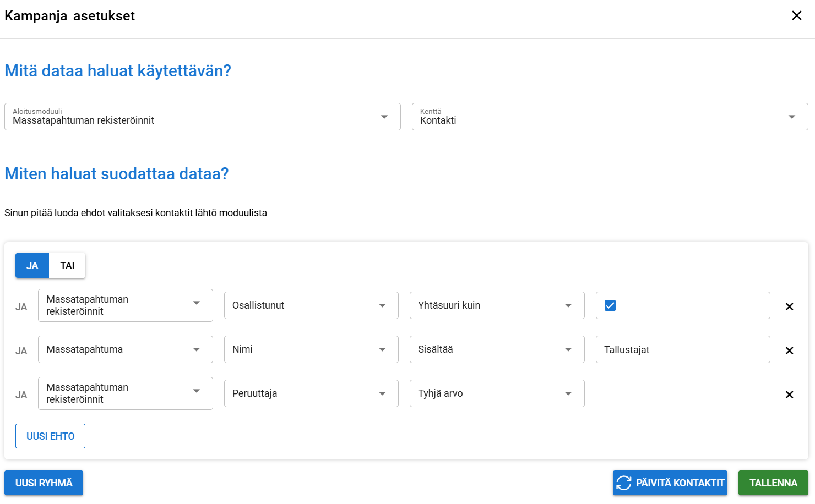Change the Sisältää operator dropdown
The width and height of the screenshot is (815, 504).
coord(496,349)
